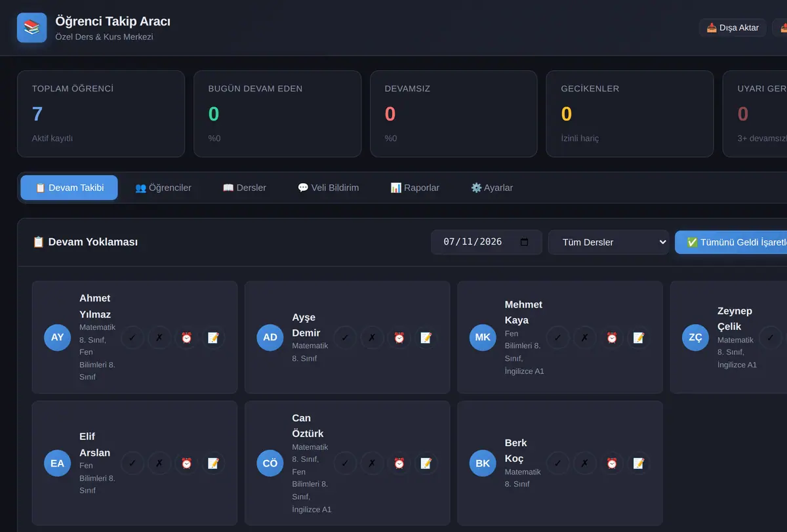Go to the Dersler tab
This screenshot has height=532, width=787.
(x=245, y=188)
